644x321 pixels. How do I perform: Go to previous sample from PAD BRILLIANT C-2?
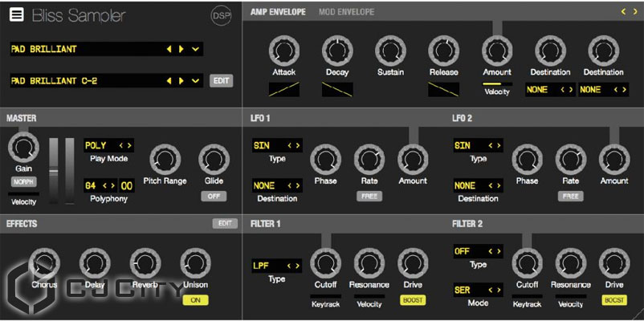point(169,81)
